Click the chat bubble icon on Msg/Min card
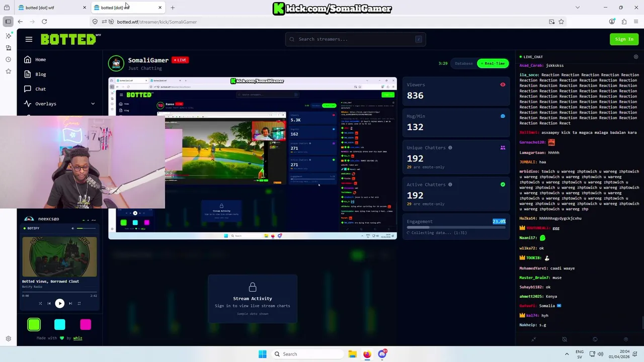 [x=503, y=116]
